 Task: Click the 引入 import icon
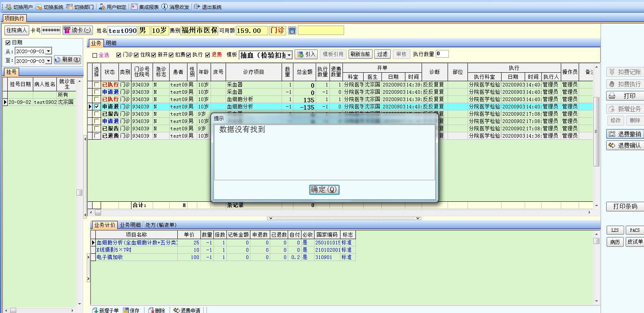(300, 54)
